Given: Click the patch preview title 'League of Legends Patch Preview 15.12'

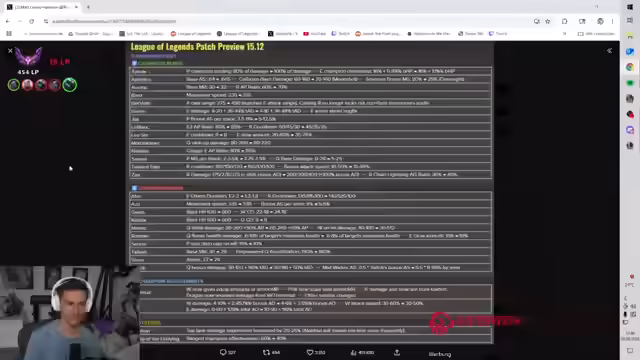Looking at the screenshot, I should 197,47.
